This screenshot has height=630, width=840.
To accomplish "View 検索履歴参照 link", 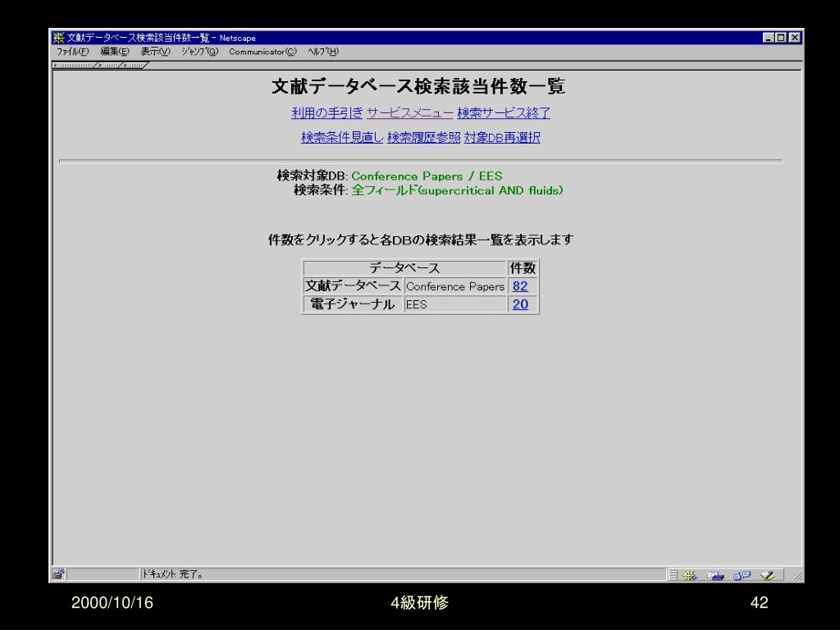I will [424, 138].
